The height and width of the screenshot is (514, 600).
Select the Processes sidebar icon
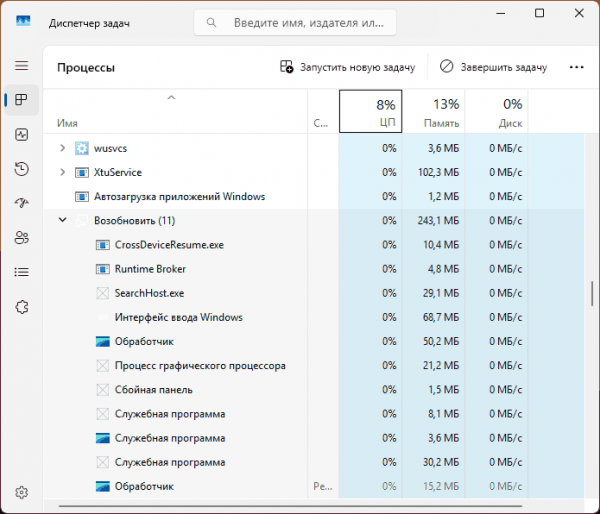(21, 100)
